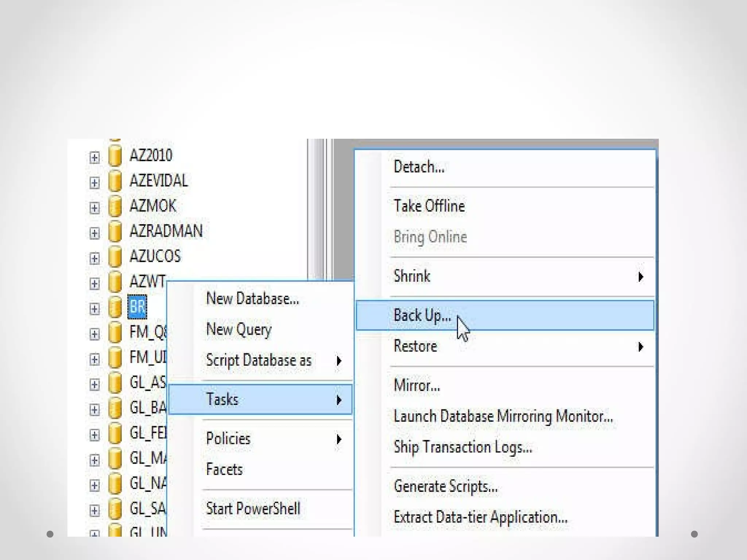The image size is (747, 560).
Task: Click the AZEVIDAL database cylinder icon
Action: (x=115, y=181)
